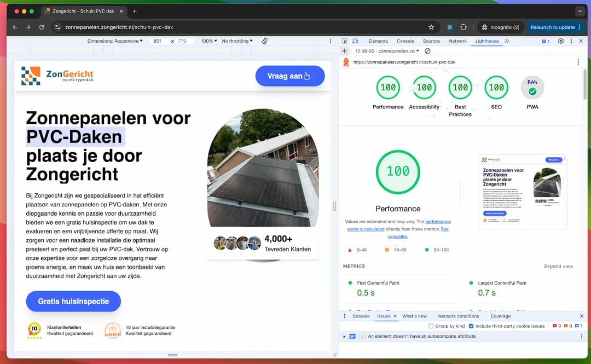
Task: Enable the Group by kind checkbox
Action: (431, 326)
